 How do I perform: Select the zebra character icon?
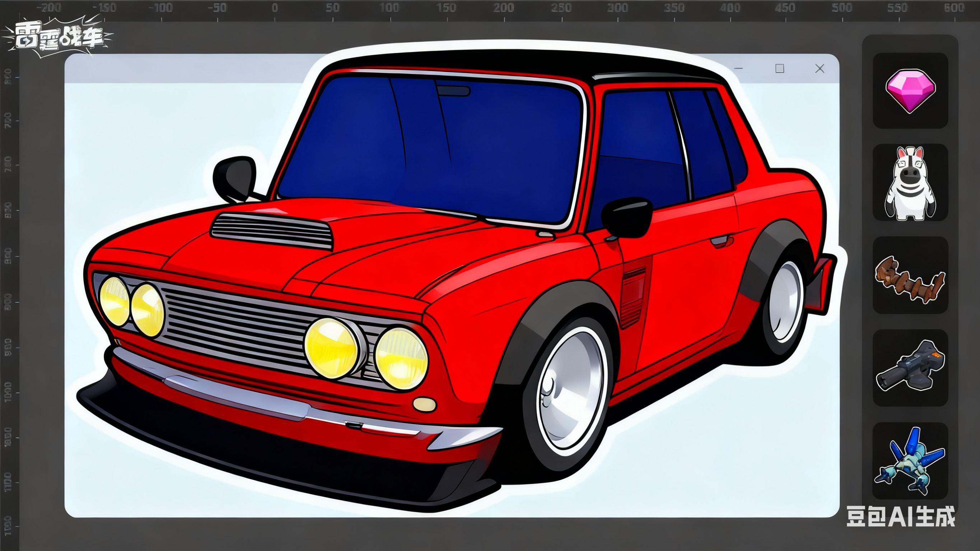pos(910,183)
